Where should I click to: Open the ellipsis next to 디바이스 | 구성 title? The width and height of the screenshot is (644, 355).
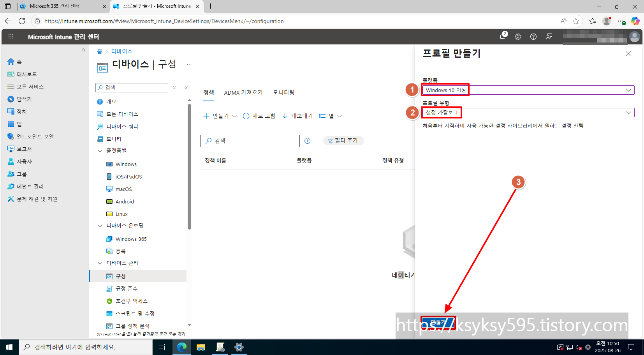(189, 65)
